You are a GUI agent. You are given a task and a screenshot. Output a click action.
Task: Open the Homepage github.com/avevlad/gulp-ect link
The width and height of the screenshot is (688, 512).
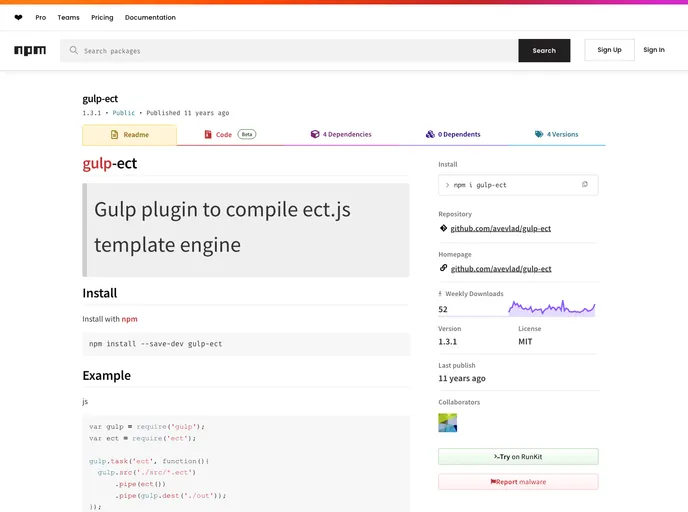501,269
